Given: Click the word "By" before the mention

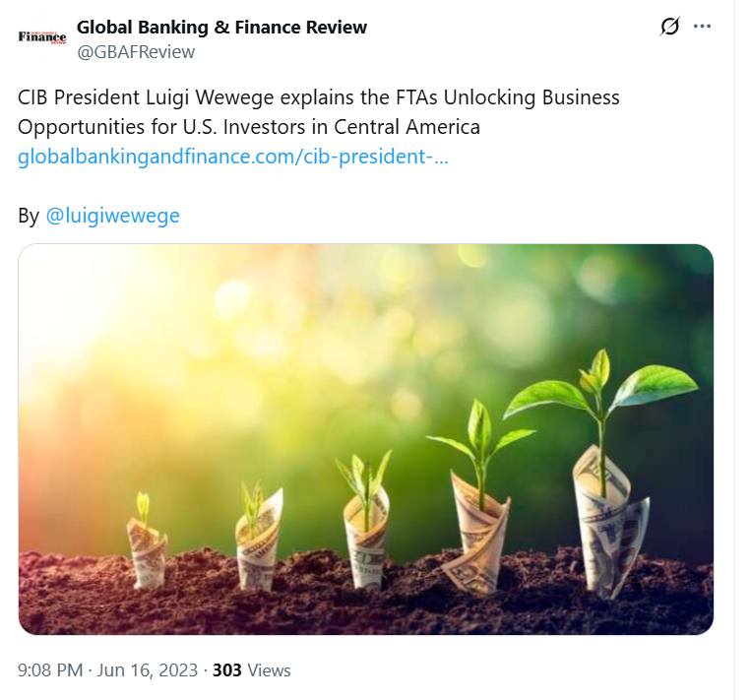Looking at the screenshot, I should (x=29, y=215).
